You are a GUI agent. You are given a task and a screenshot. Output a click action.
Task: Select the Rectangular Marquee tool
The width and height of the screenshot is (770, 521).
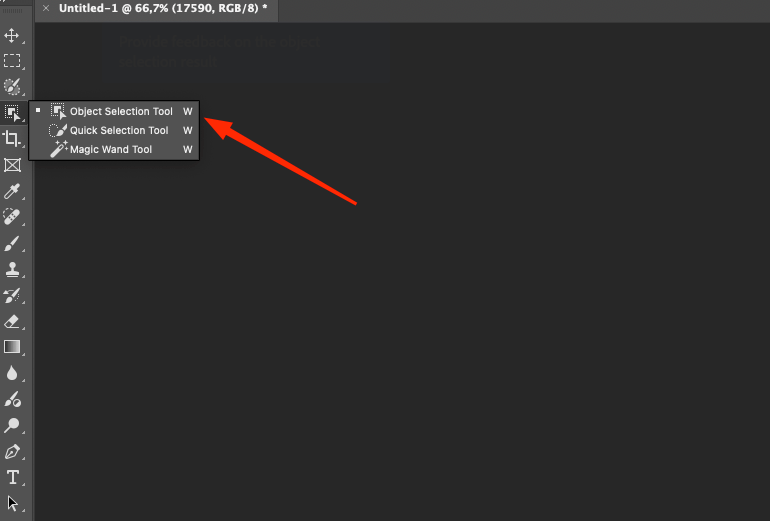click(12, 60)
